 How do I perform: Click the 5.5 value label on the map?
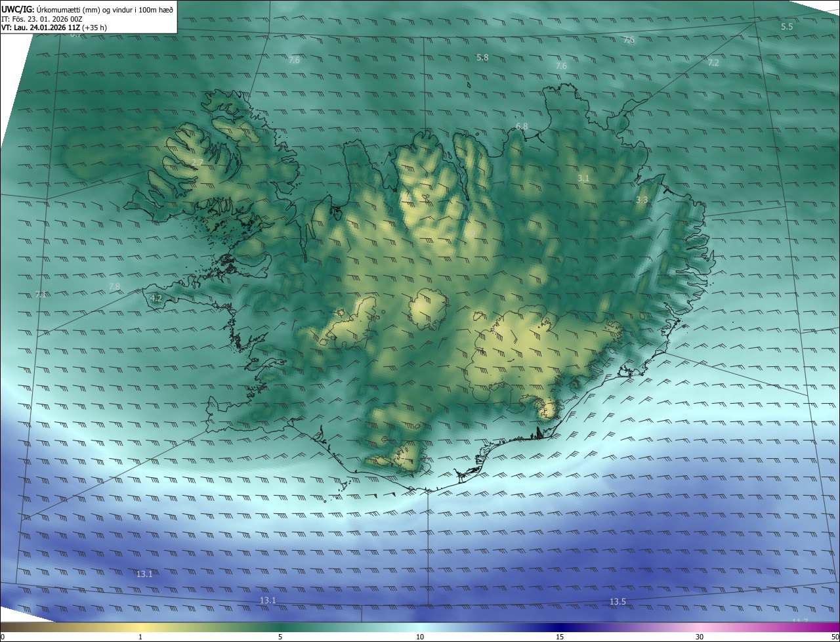(787, 26)
